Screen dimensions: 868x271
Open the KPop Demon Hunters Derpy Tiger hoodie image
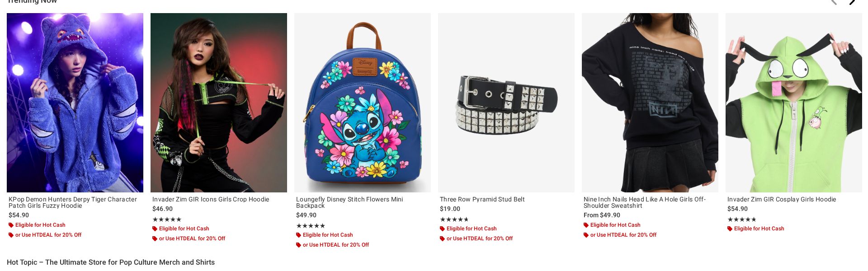tap(75, 103)
